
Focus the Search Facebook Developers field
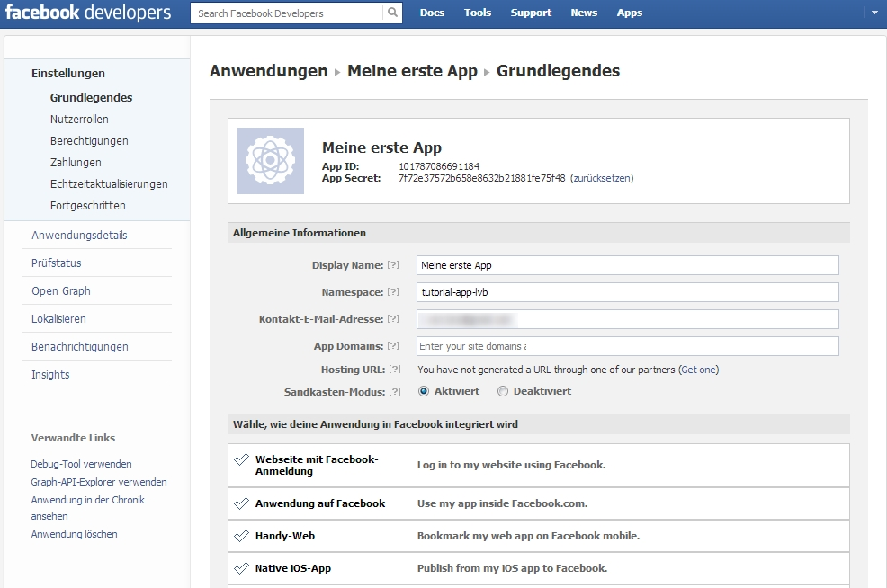pos(287,13)
